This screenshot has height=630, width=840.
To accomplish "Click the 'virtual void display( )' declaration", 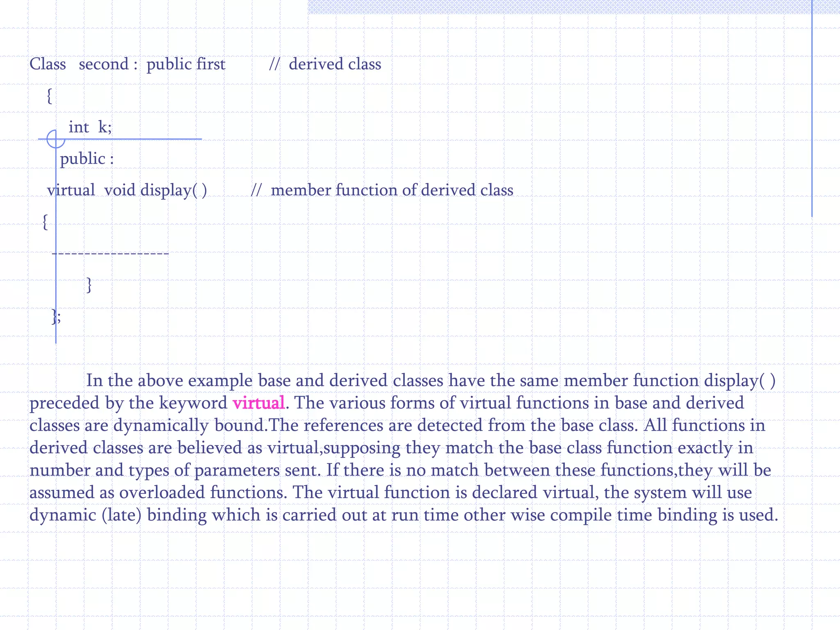I will click(x=127, y=190).
